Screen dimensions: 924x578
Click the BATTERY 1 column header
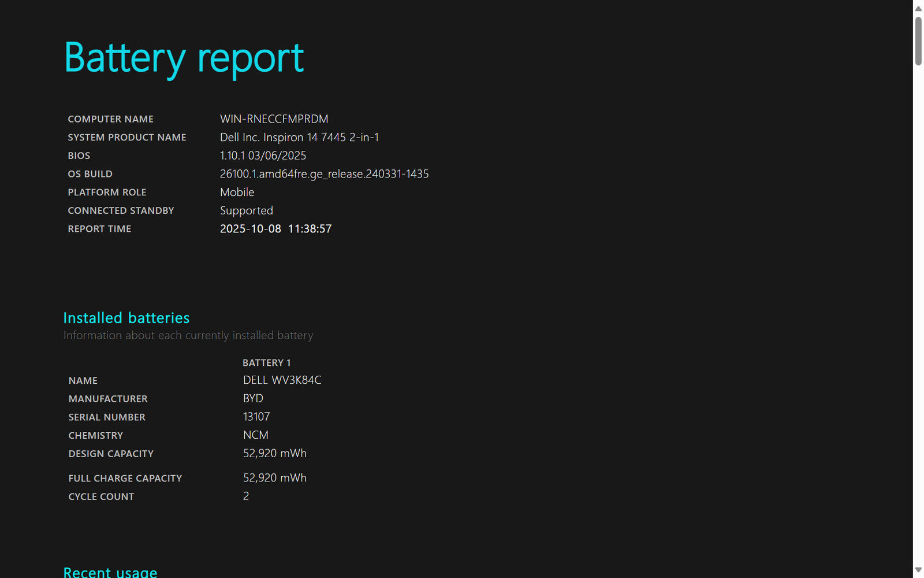[x=266, y=363]
